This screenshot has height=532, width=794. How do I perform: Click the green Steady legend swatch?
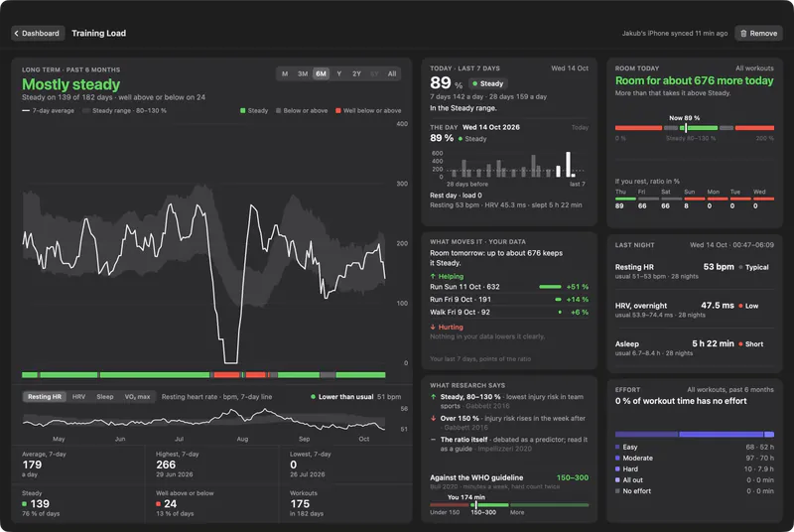click(242, 110)
